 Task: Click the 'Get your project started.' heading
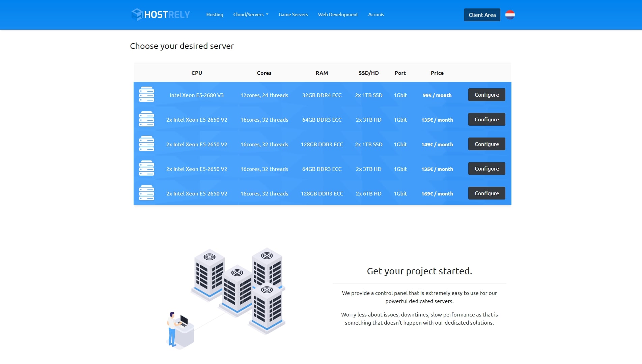419,271
